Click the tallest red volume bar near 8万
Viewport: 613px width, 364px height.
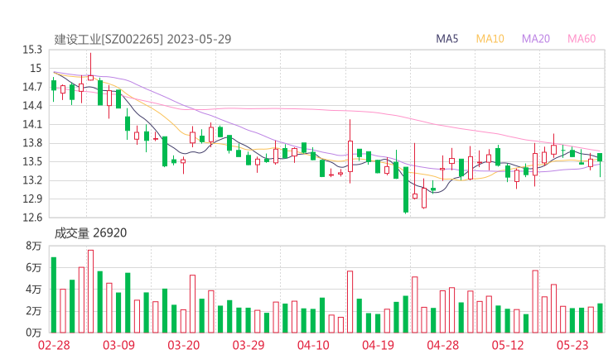[x=90, y=291]
